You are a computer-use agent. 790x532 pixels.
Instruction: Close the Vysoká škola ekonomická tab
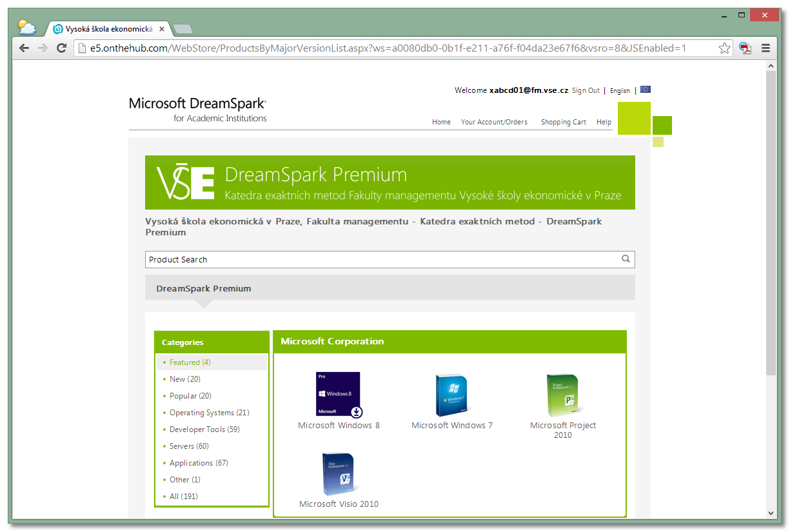(162, 29)
